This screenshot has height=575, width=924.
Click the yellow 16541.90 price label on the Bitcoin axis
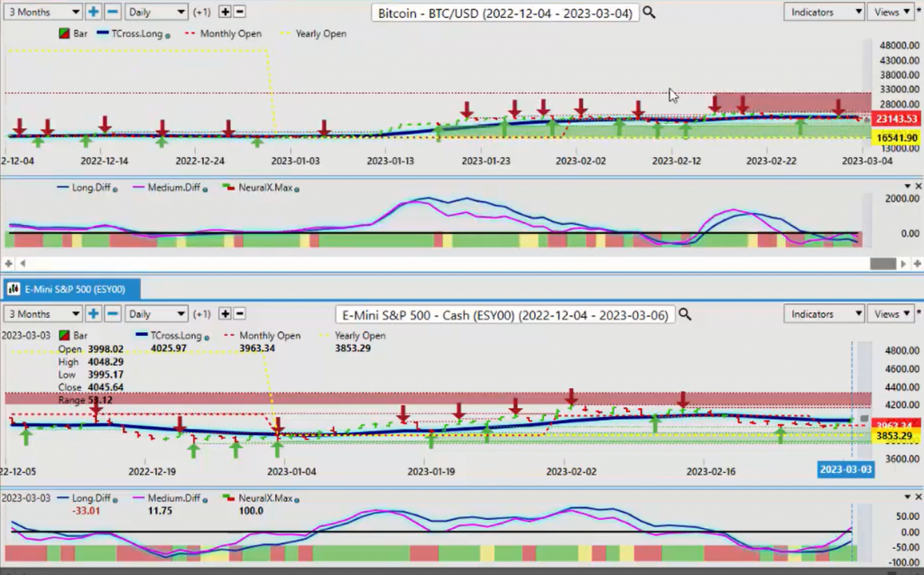[x=896, y=137]
